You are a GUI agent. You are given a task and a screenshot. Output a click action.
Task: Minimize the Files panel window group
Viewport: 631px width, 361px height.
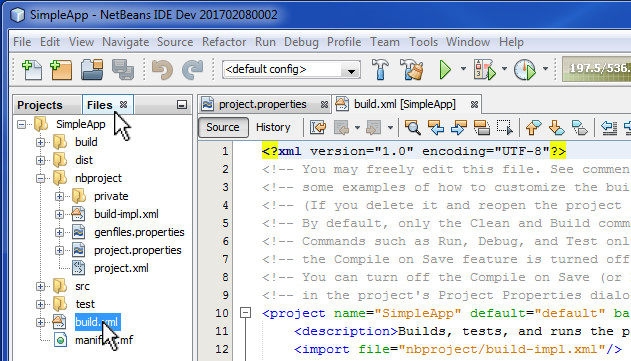182,105
